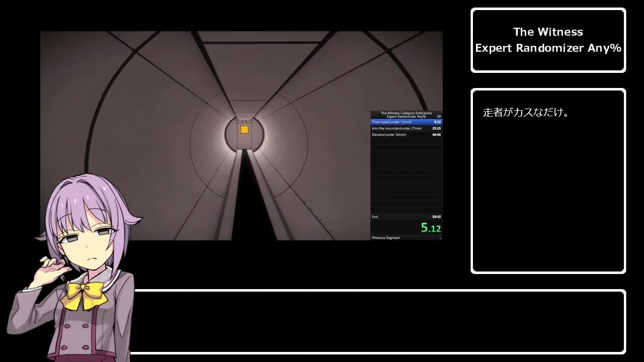Select the "Elevator(under 50min)" split row

(x=407, y=135)
